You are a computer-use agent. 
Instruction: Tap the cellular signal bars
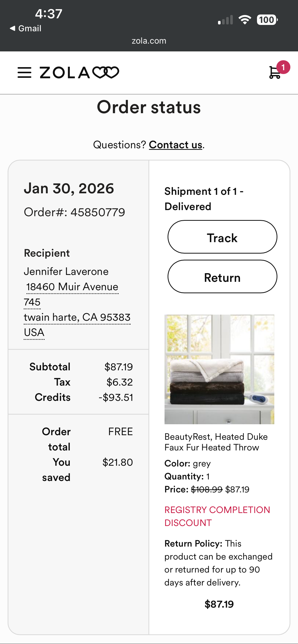pyautogui.click(x=225, y=20)
